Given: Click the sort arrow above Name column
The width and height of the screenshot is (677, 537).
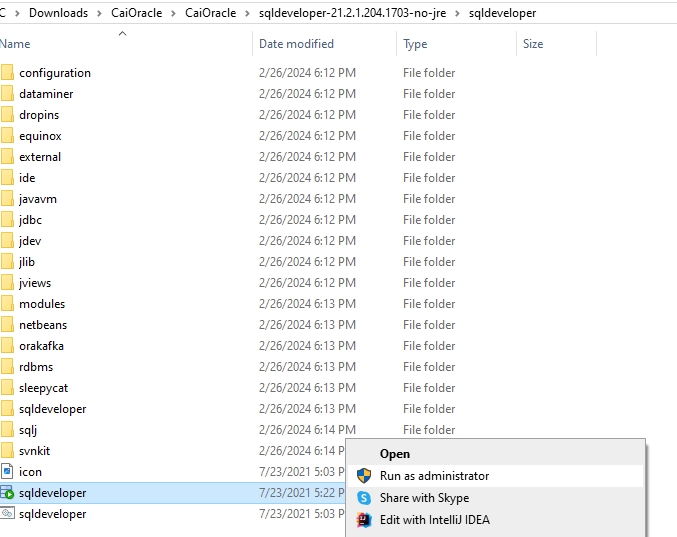Looking at the screenshot, I should point(123,33).
